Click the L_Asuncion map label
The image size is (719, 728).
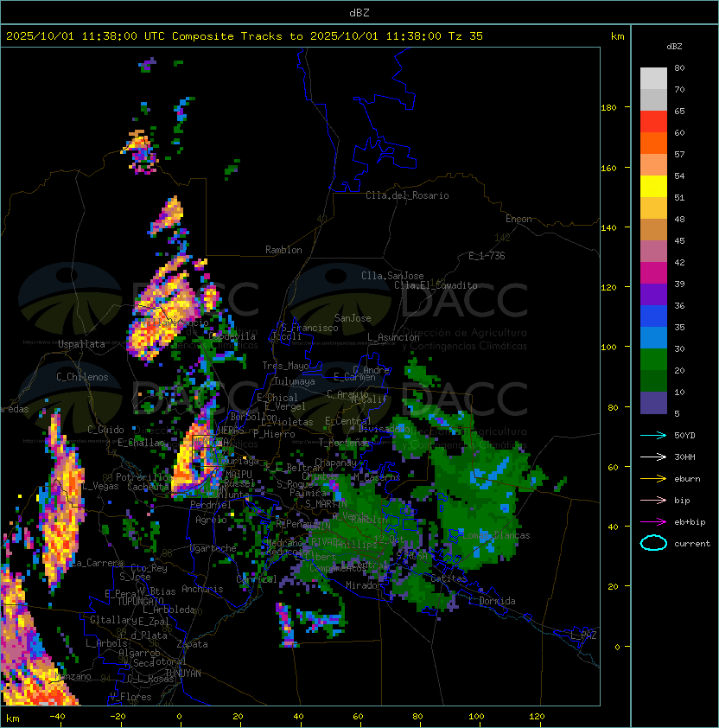click(393, 337)
